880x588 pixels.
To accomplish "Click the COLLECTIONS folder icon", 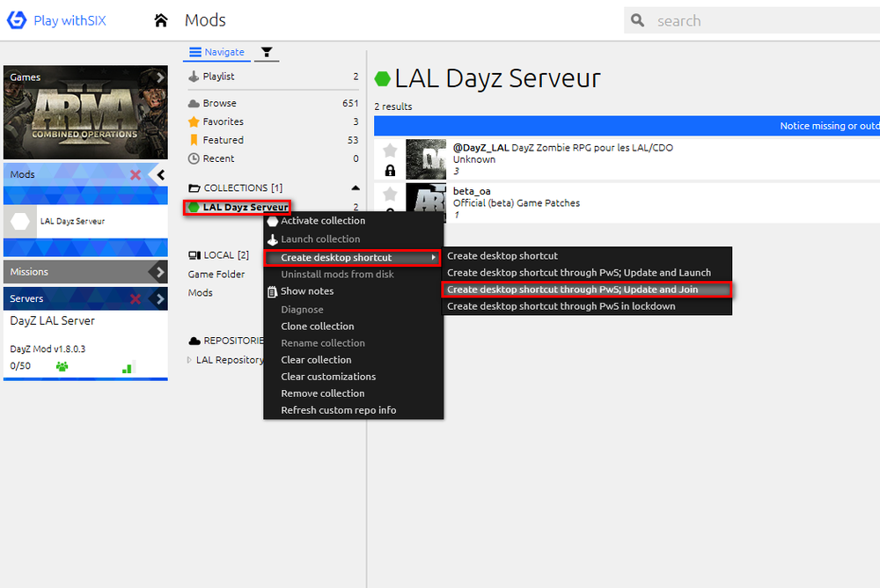I will point(194,188).
